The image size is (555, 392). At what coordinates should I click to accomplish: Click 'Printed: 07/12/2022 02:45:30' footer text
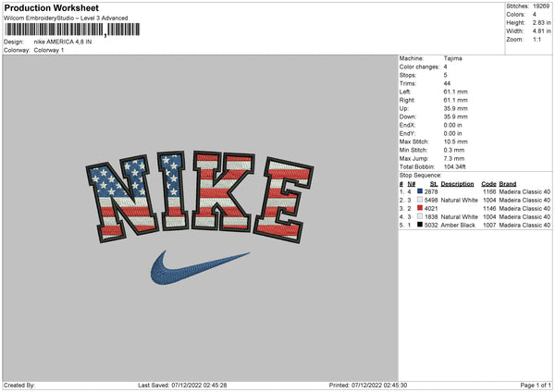click(368, 385)
